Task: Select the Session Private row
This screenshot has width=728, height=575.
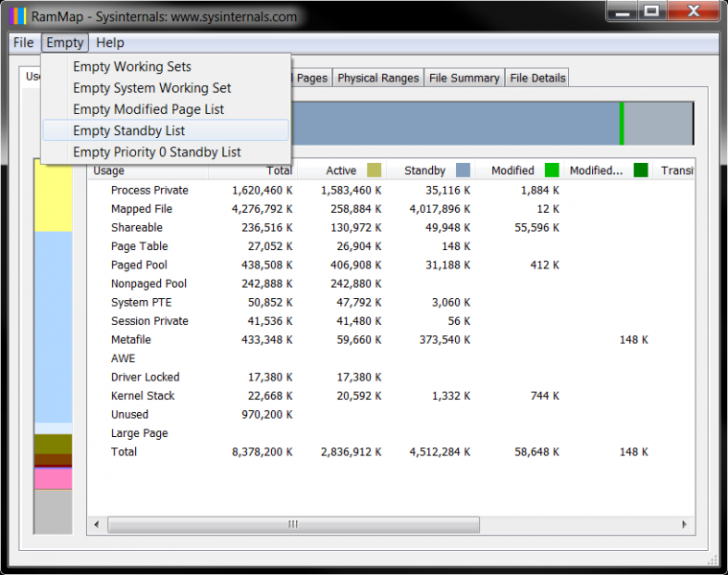Action: coord(391,321)
